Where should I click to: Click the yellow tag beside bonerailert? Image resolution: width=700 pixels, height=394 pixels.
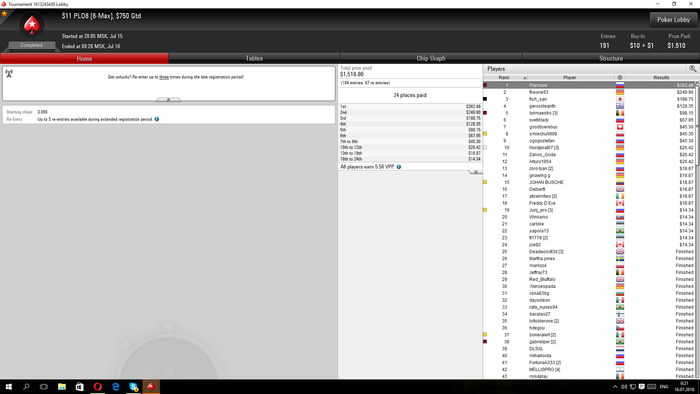pos(485,335)
